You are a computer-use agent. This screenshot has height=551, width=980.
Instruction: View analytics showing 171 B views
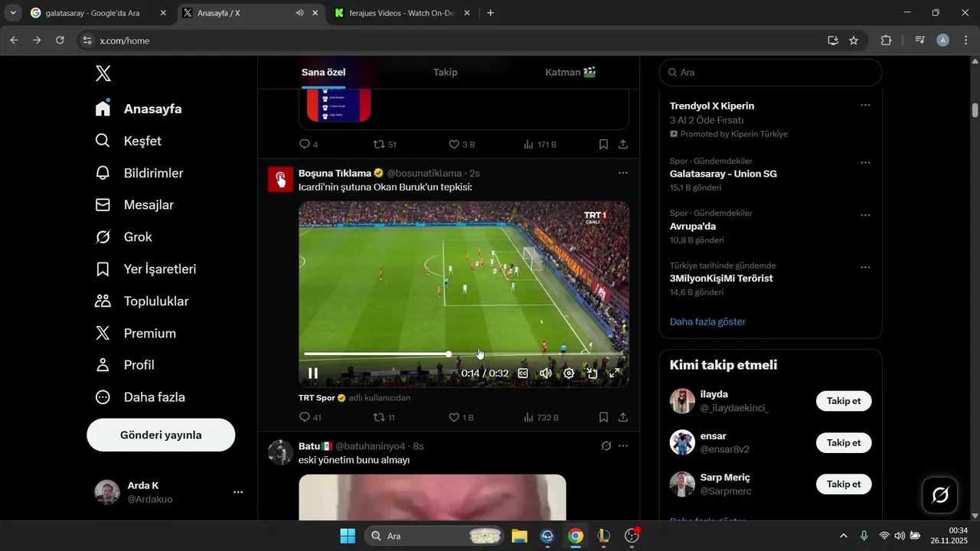[540, 145]
